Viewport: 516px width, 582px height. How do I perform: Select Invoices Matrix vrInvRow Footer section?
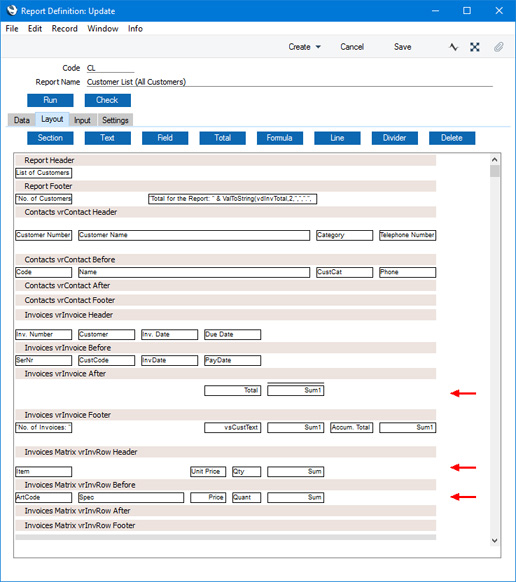[x=225, y=526]
